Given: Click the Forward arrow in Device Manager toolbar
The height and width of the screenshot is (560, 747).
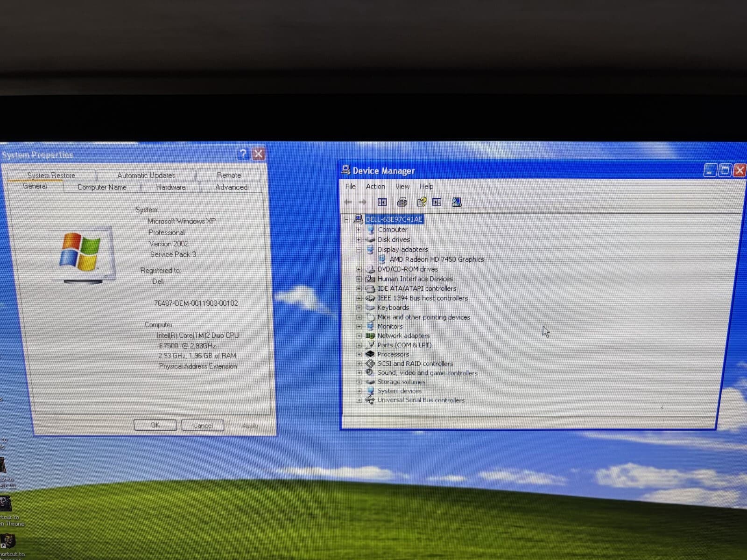Looking at the screenshot, I should (x=364, y=202).
